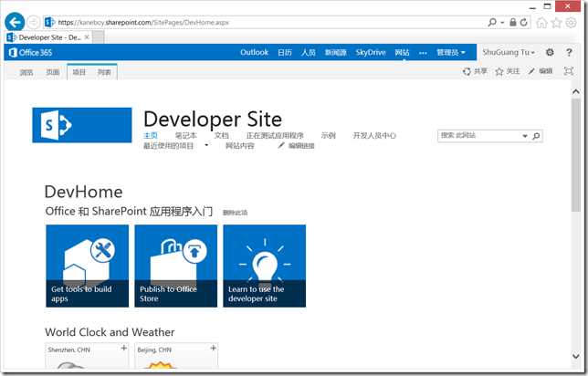Click the World Clock and Weather heading
This screenshot has height=376, width=588.
click(x=110, y=332)
